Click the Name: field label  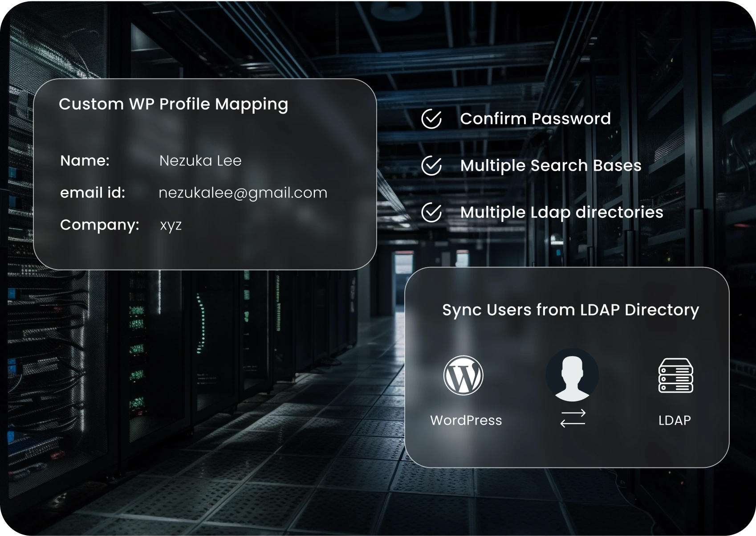[x=85, y=160]
